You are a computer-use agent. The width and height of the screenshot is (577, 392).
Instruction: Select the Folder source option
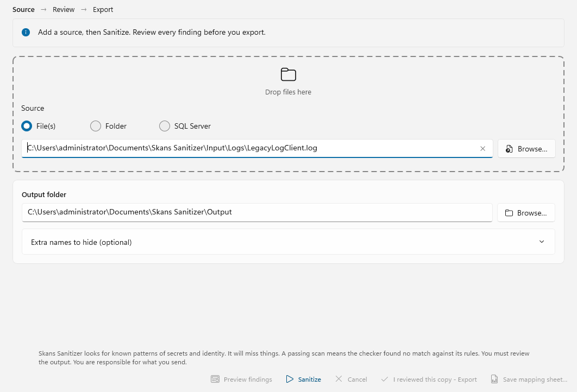(x=108, y=126)
